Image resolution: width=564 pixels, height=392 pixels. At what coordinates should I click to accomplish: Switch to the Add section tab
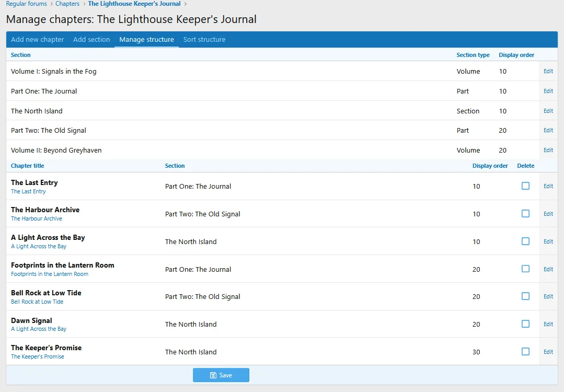[91, 40]
